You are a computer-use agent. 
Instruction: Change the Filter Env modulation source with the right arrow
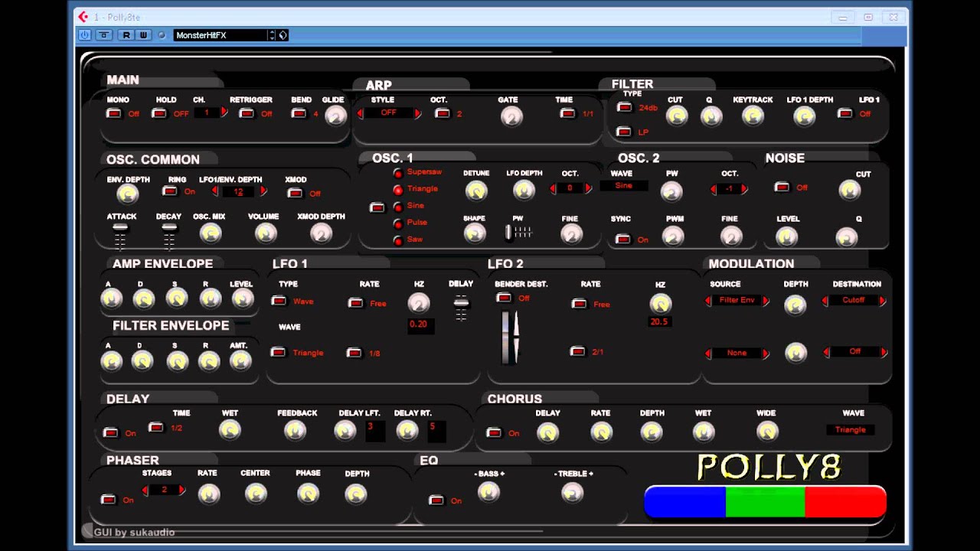click(x=766, y=301)
